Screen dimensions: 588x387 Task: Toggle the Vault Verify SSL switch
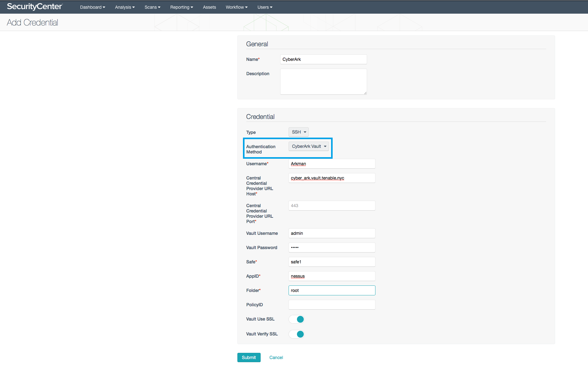point(297,334)
